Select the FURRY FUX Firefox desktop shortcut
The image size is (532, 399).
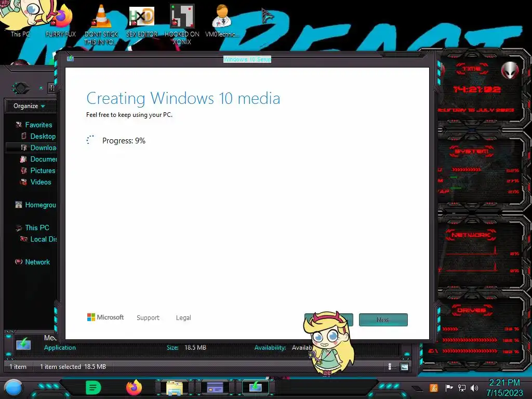coord(61,21)
